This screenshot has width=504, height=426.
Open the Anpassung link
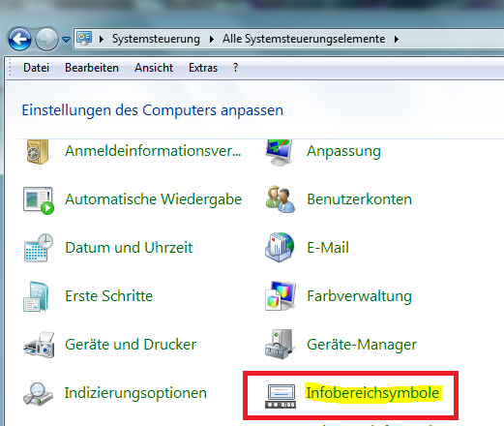[x=343, y=151]
